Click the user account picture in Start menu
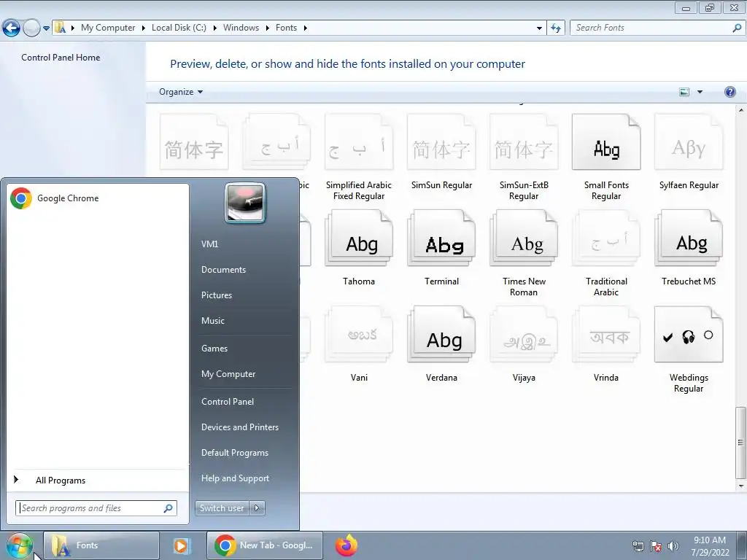Viewport: 747px width, 560px height. 245,203
